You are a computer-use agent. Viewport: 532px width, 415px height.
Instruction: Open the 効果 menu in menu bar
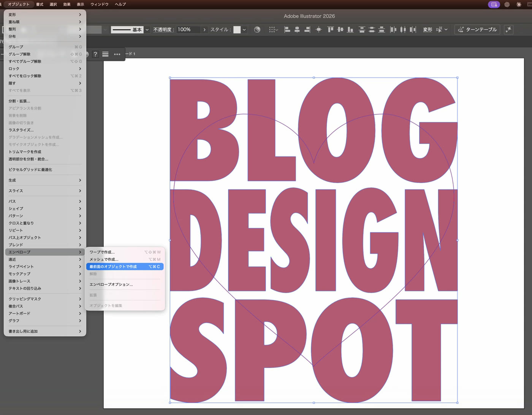coord(67,4)
